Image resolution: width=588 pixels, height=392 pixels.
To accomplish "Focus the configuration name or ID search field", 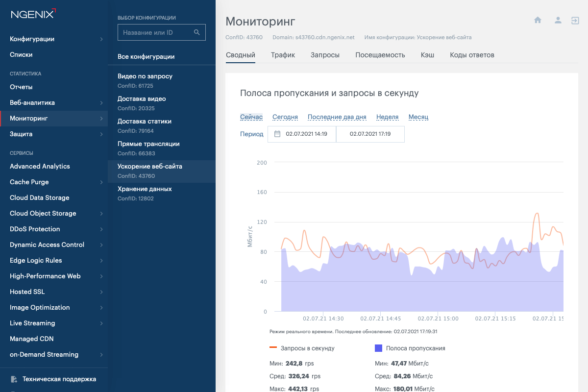I will 162,32.
